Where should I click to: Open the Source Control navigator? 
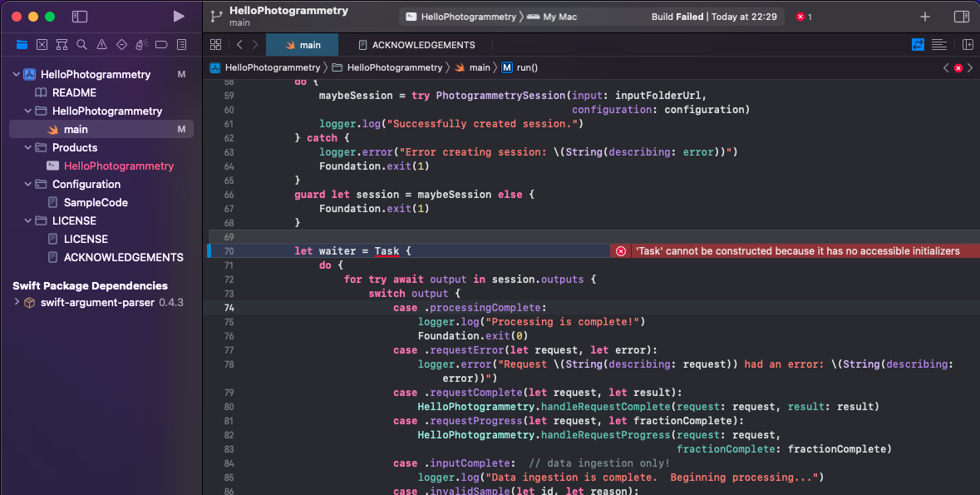(x=42, y=44)
